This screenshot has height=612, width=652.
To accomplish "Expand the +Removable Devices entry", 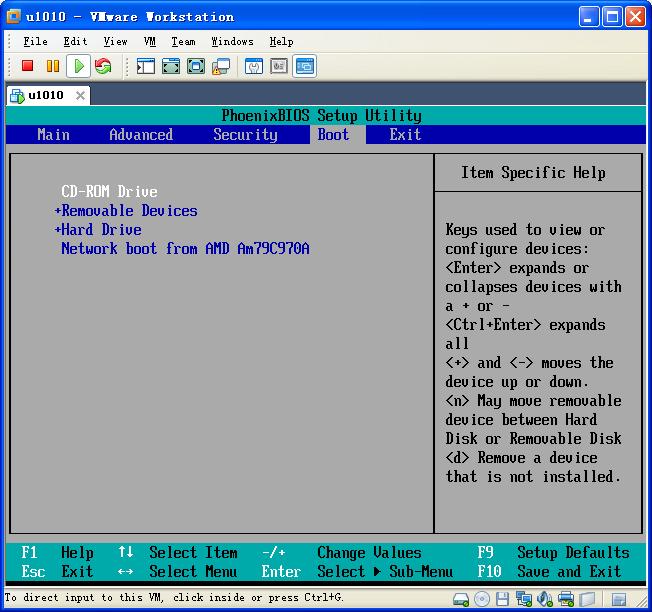I will pyautogui.click(x=126, y=211).
